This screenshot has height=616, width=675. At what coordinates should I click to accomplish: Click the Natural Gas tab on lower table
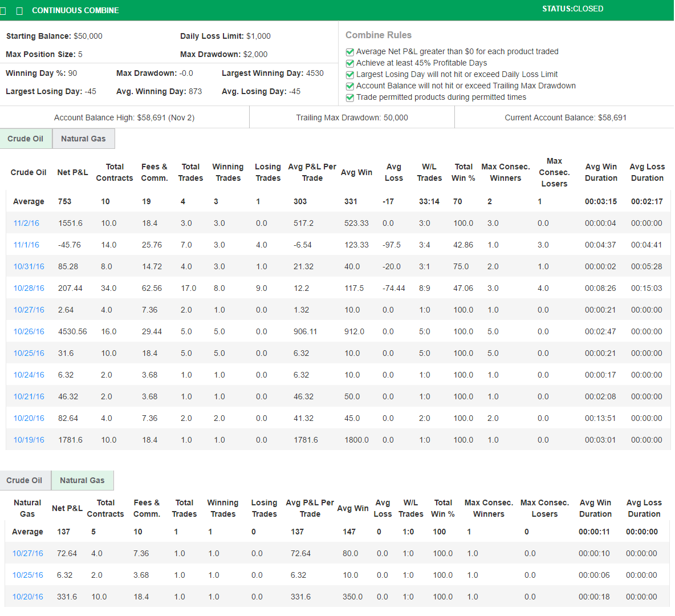click(82, 480)
